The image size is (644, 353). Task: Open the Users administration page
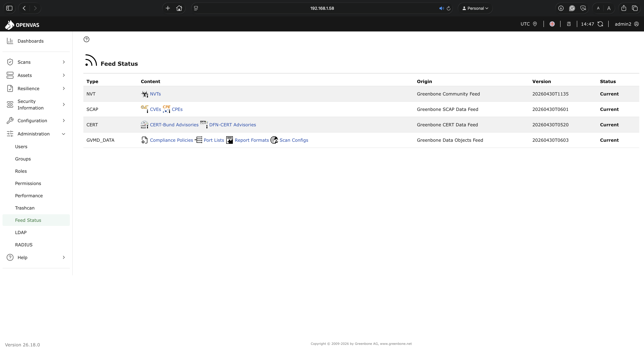(21, 147)
